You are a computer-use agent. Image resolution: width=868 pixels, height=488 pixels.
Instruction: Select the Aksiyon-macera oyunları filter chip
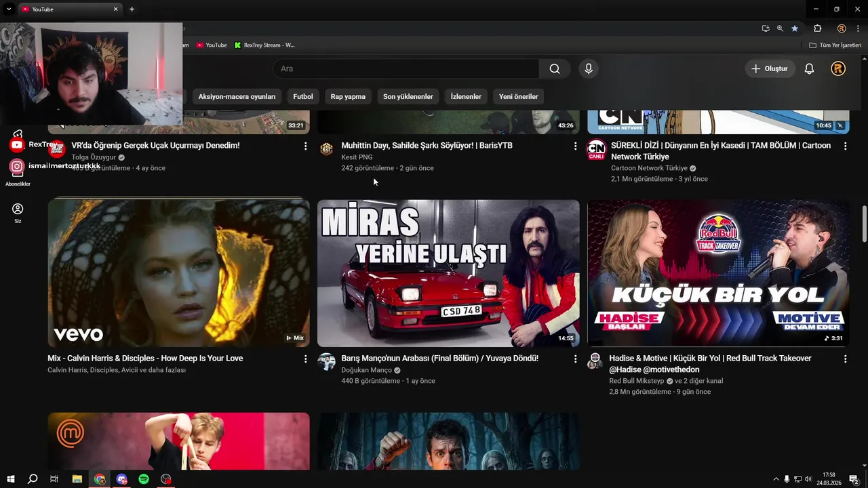[x=237, y=96]
